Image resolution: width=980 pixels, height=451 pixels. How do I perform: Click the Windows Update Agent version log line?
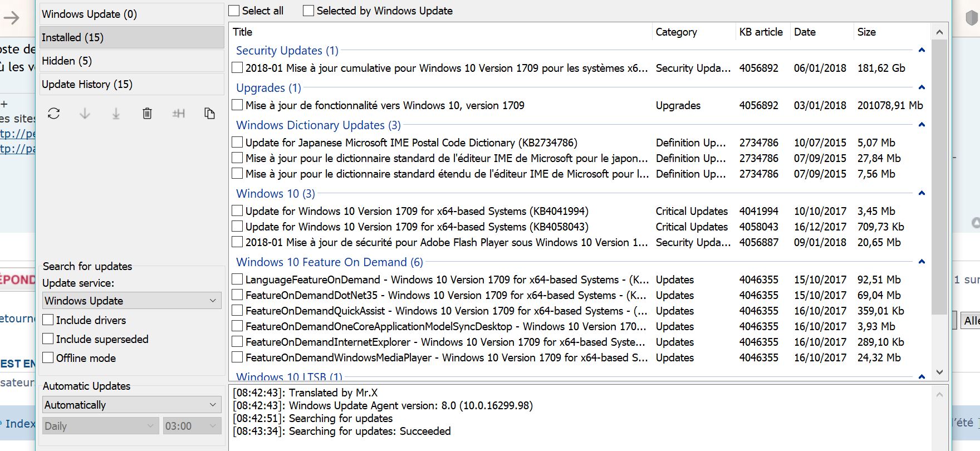point(383,405)
